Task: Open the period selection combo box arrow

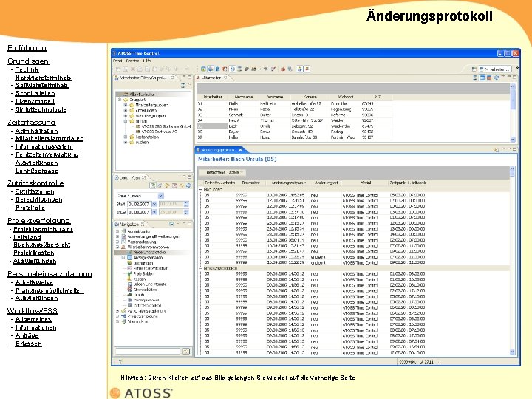Action: click(x=161, y=196)
